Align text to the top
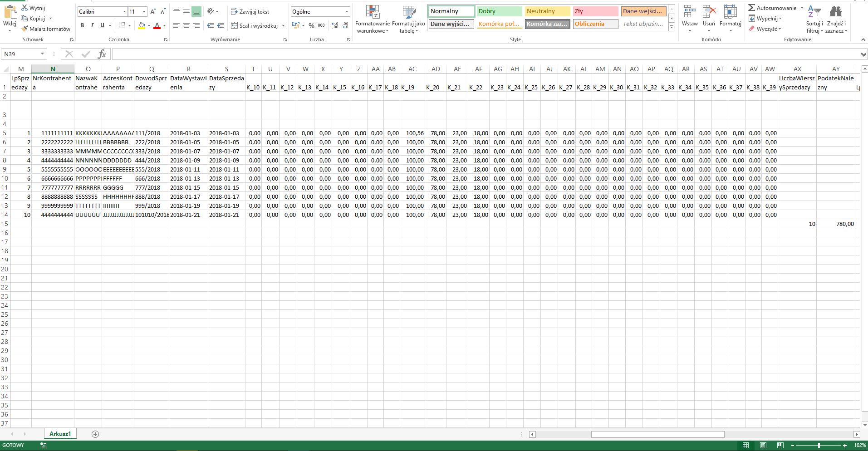The image size is (868, 451). (177, 11)
